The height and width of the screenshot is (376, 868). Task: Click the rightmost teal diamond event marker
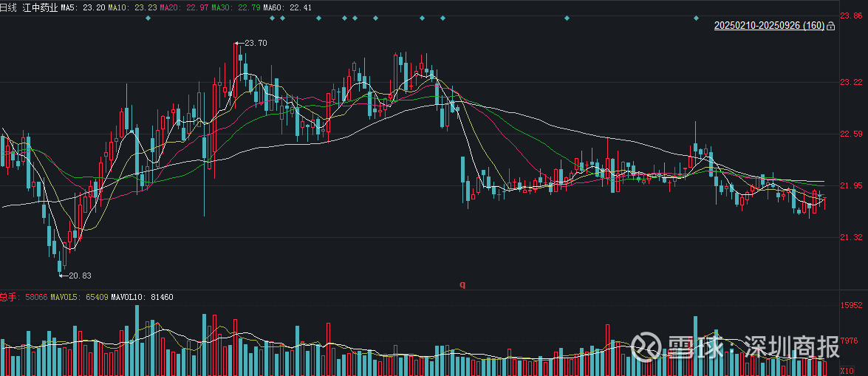(696, 18)
